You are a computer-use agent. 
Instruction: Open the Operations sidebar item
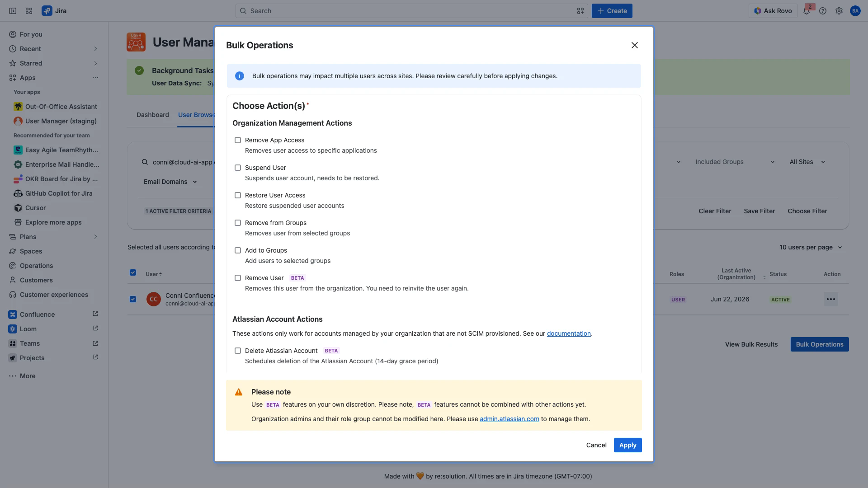click(x=54, y=266)
